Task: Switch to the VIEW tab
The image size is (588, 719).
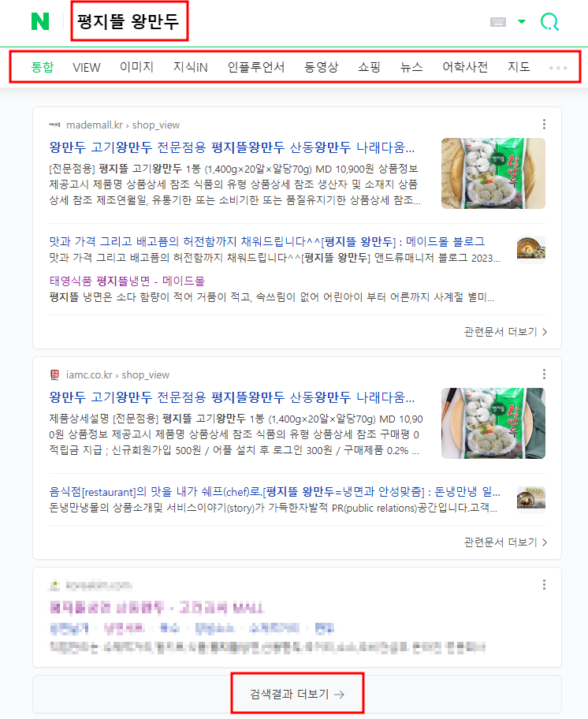Action: point(86,68)
